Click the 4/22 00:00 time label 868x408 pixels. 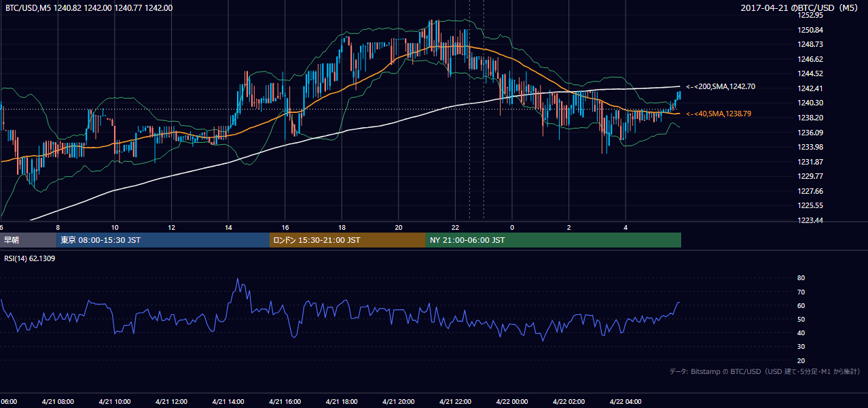click(511, 402)
